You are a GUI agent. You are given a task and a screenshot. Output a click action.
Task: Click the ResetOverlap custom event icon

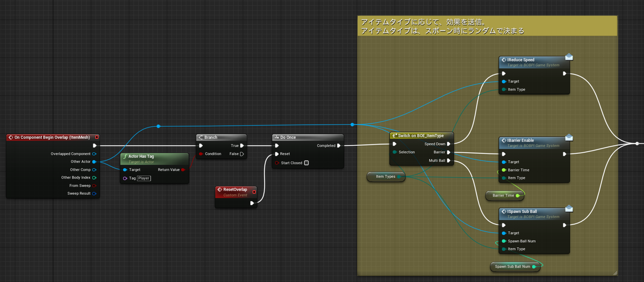pos(219,189)
